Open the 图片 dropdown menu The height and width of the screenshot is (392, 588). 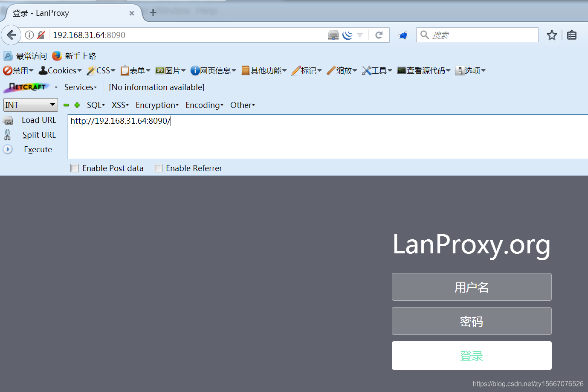click(171, 70)
